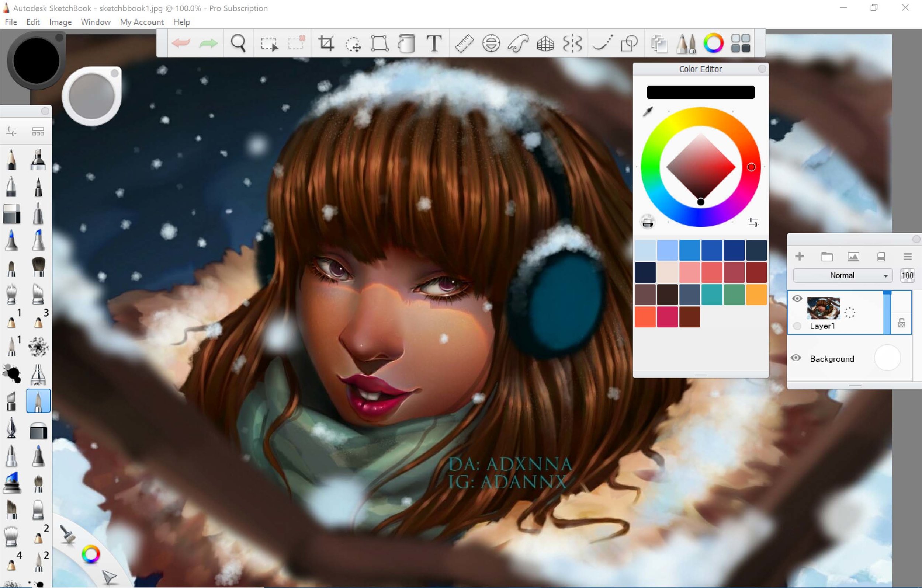Image resolution: width=922 pixels, height=588 pixels.
Task: Select the Transform/Crop tool
Action: point(327,43)
